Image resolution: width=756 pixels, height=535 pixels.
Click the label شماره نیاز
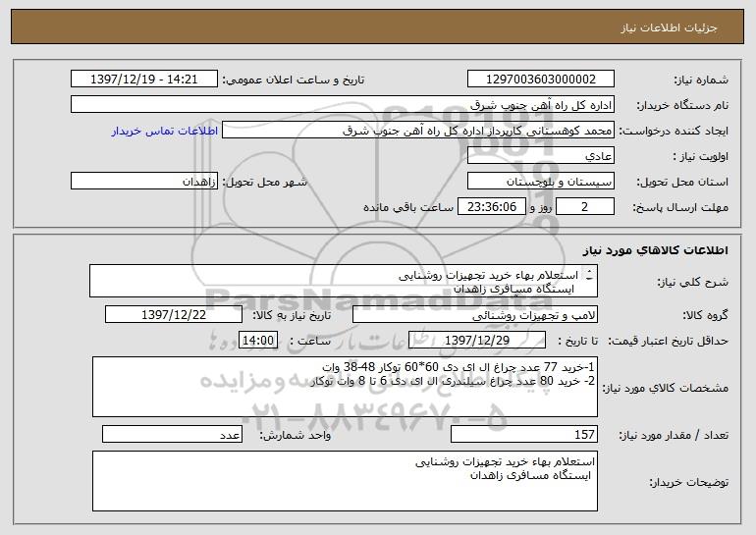(x=701, y=80)
